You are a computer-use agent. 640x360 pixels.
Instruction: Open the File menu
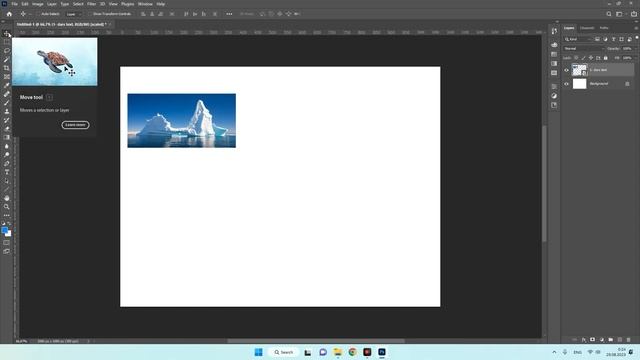click(14, 4)
